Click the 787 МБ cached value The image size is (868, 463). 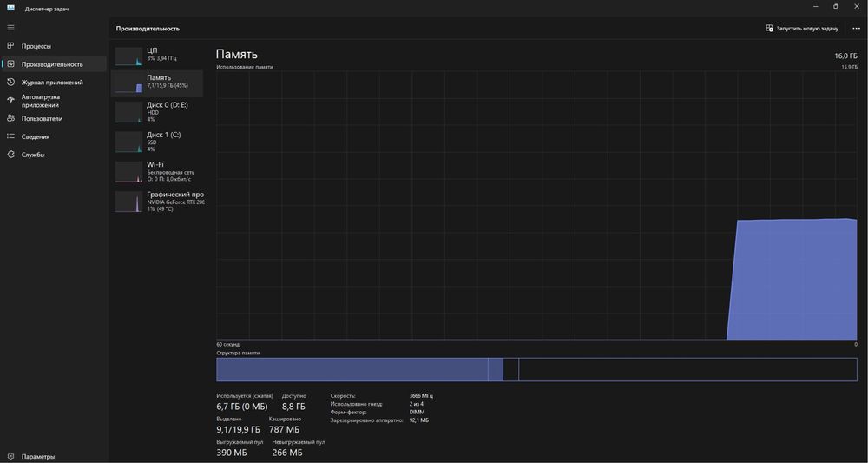pyautogui.click(x=284, y=429)
